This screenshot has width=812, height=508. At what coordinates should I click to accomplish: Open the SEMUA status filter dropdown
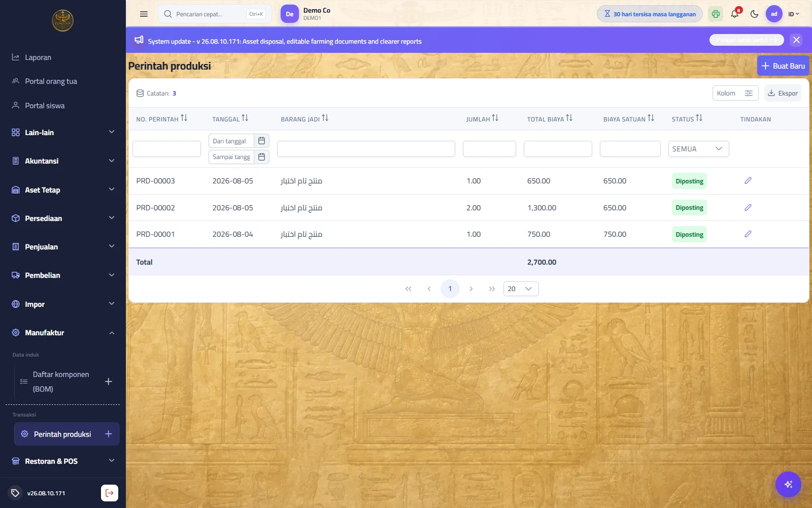(698, 149)
